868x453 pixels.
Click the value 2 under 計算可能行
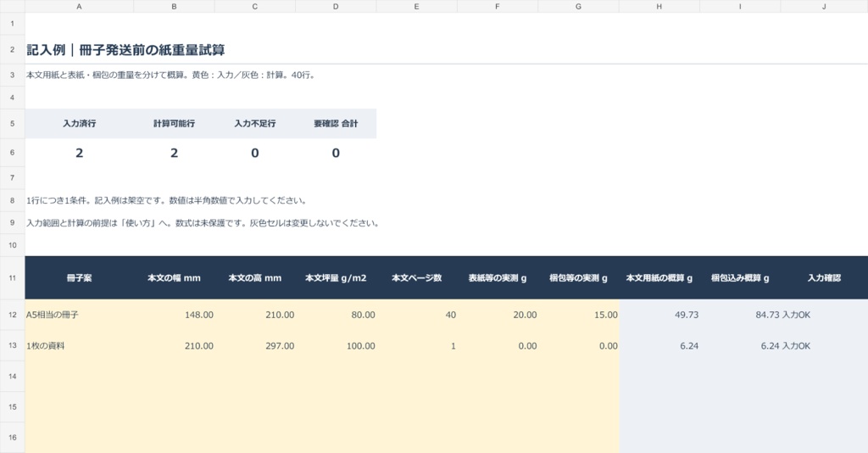(x=174, y=153)
